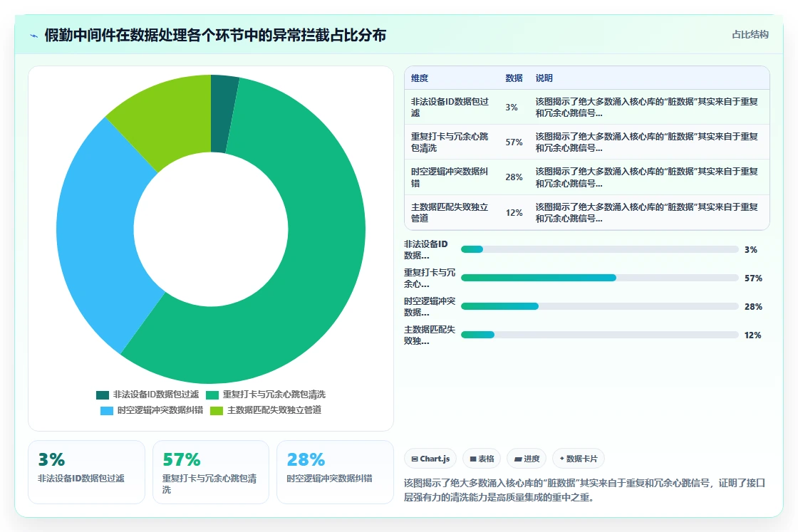The width and height of the screenshot is (798, 532).
Task: Click the 3% value in the table
Action: tap(512, 108)
